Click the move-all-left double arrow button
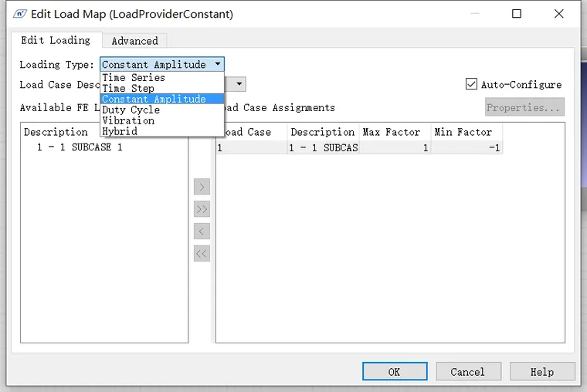 pyautogui.click(x=202, y=254)
